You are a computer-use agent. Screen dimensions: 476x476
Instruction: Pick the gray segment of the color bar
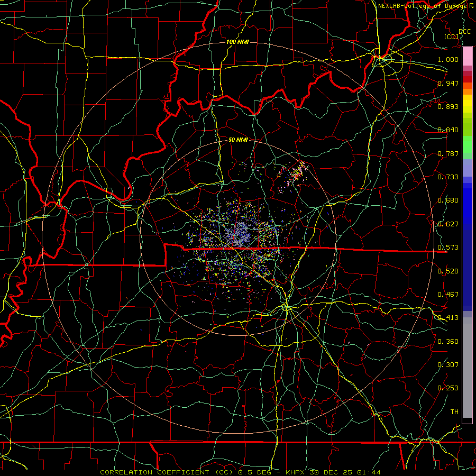coord(467,368)
